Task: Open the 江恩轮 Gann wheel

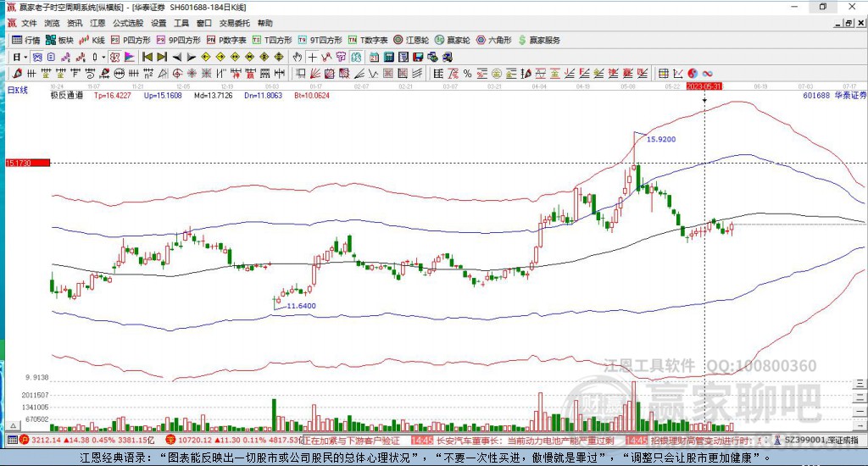Action: coord(411,40)
